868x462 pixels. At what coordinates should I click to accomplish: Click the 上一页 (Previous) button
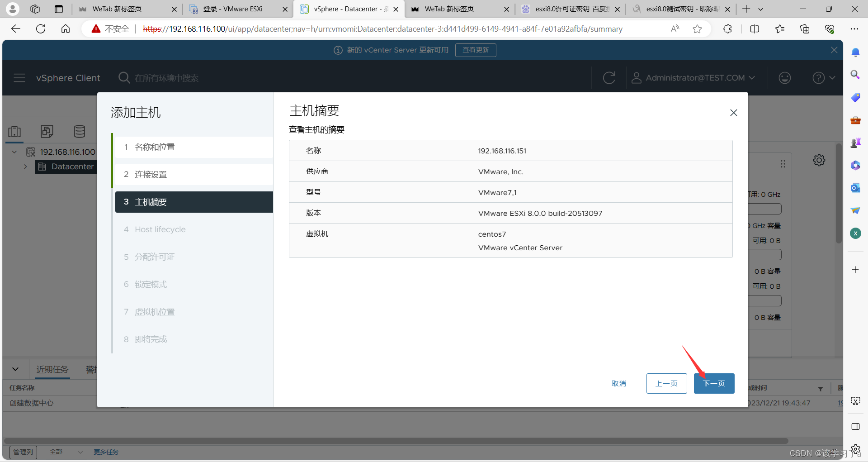click(666, 383)
